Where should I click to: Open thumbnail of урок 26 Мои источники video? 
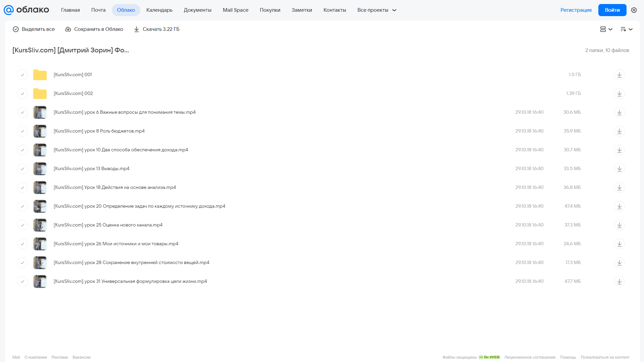(x=40, y=244)
